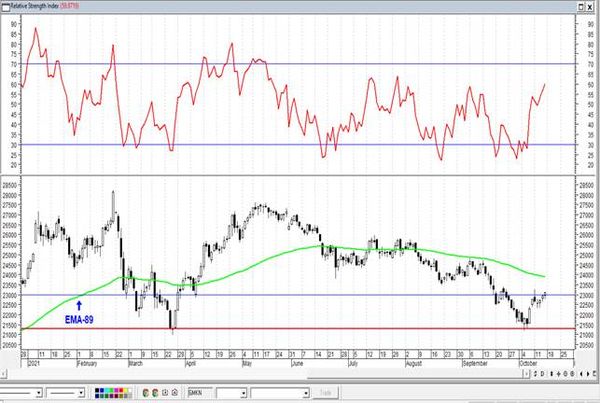Click the horizontal scrollbar left arrow

pos(3,373)
